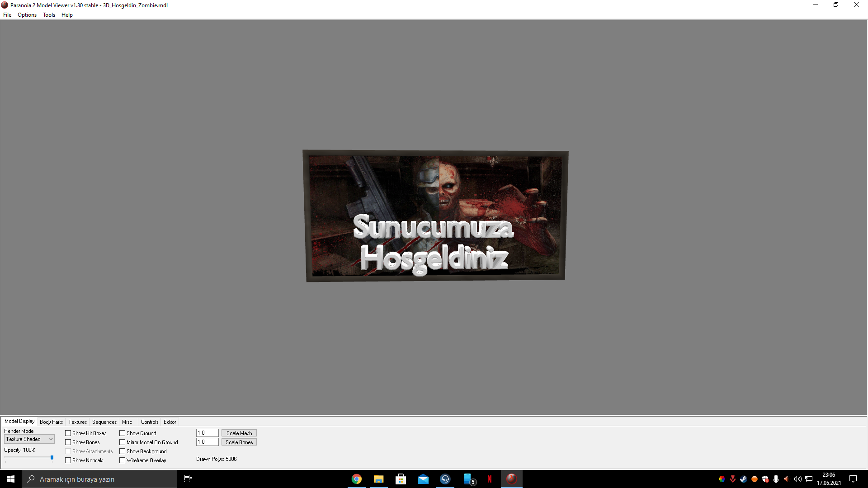
Task: Open the Tools menu
Action: [x=49, y=15]
